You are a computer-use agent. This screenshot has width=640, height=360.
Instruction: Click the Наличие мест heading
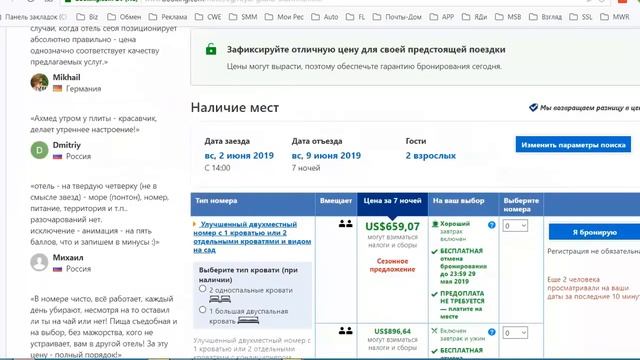[235, 107]
